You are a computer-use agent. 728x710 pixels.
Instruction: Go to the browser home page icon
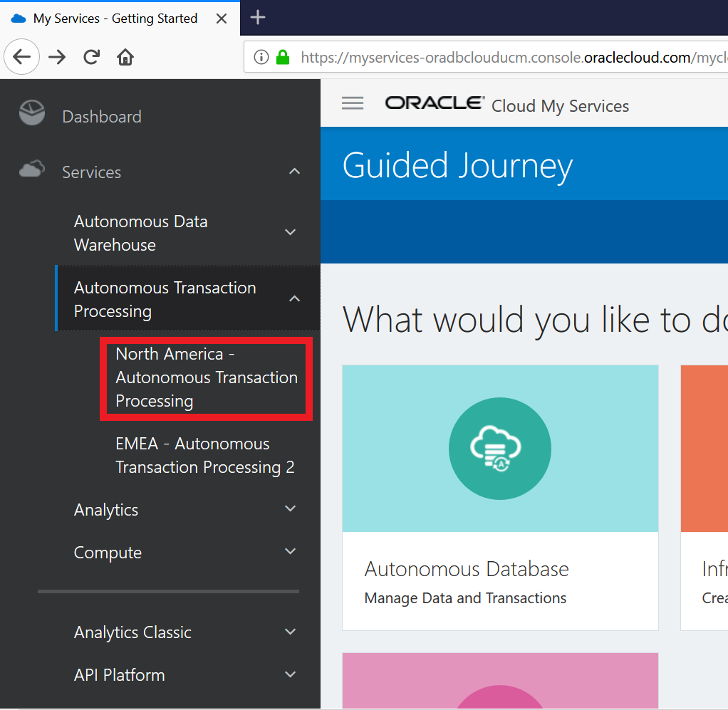click(x=125, y=57)
